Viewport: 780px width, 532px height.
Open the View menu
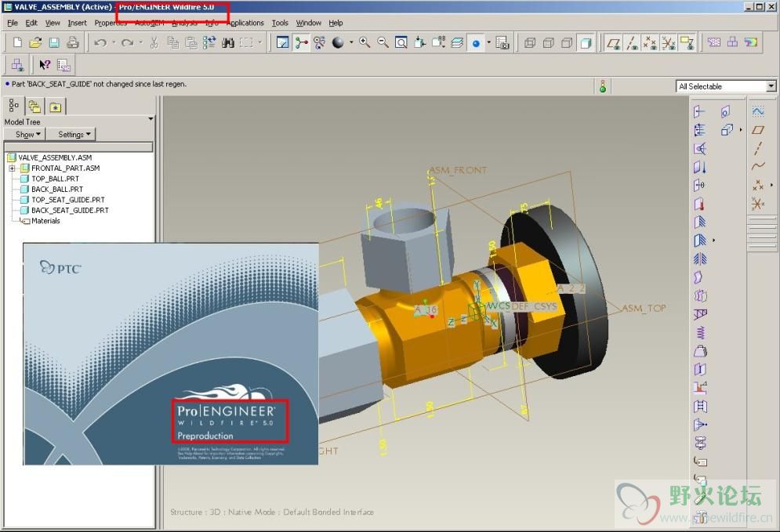(x=53, y=23)
